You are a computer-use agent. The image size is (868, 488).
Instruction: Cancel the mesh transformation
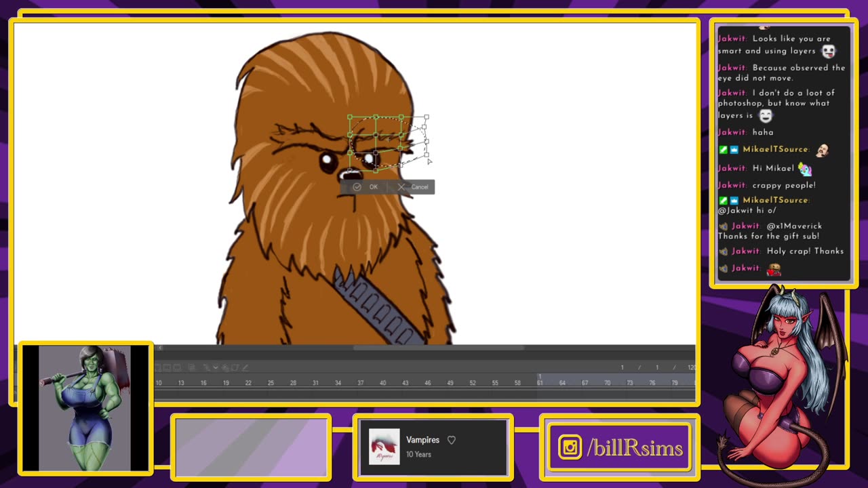(x=413, y=187)
